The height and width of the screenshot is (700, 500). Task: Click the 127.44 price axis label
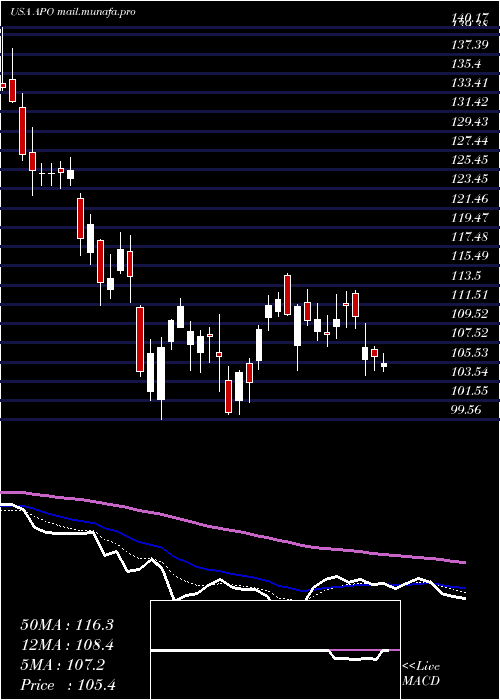[x=470, y=141]
